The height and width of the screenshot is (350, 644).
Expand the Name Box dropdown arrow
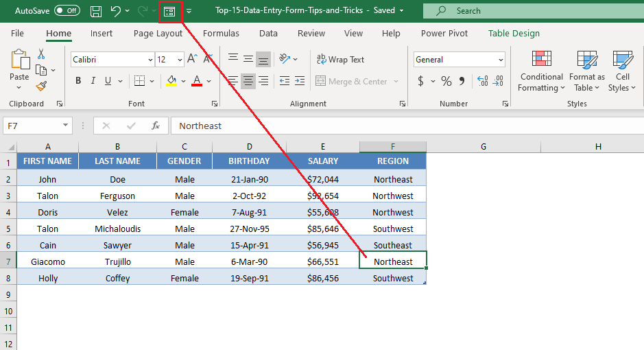click(x=65, y=126)
